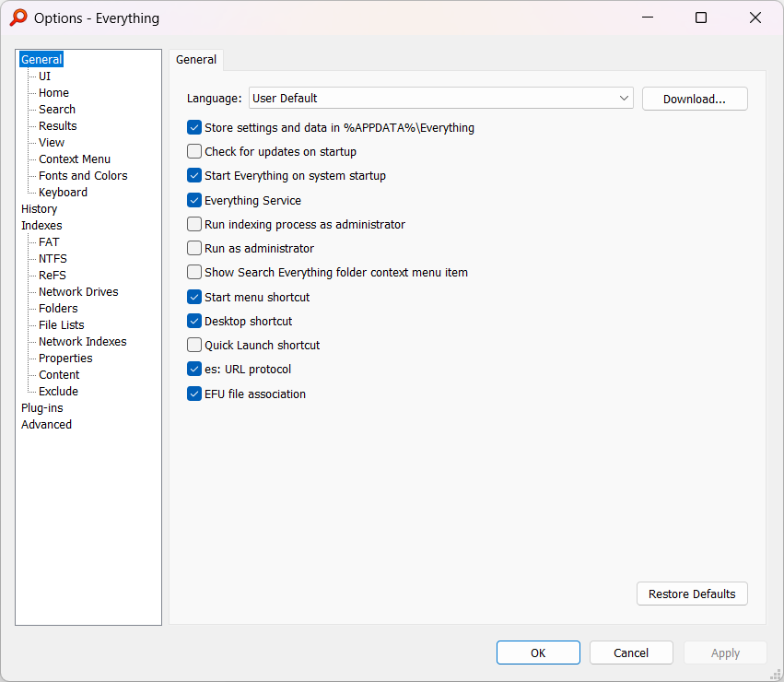Select Properties in the options tree

point(65,358)
